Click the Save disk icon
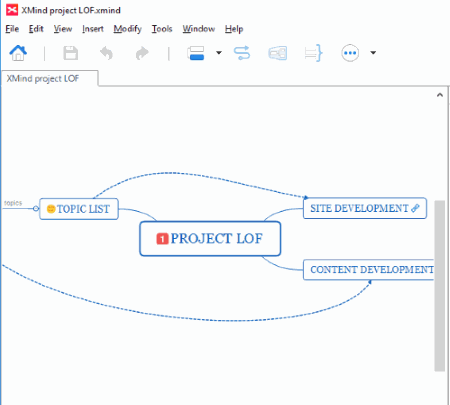 (x=71, y=53)
